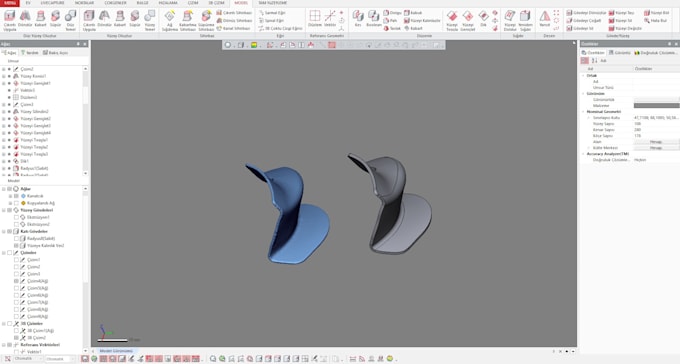Click the Spiral Eğri button
Screen dimensions: 680x364
pos(271,20)
